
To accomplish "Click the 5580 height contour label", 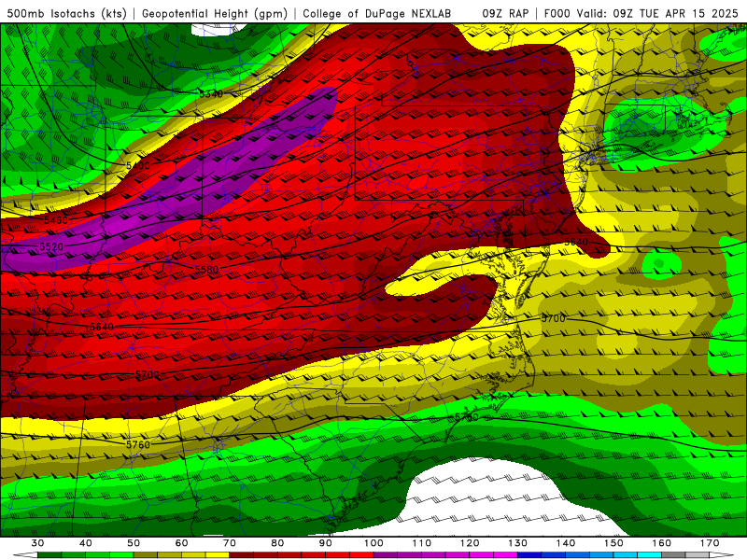I will [x=206, y=270].
